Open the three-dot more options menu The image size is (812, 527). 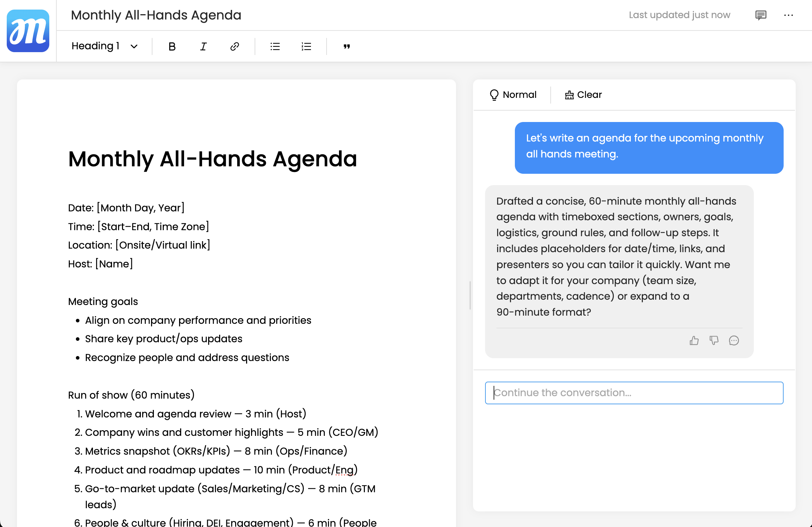[x=788, y=15]
